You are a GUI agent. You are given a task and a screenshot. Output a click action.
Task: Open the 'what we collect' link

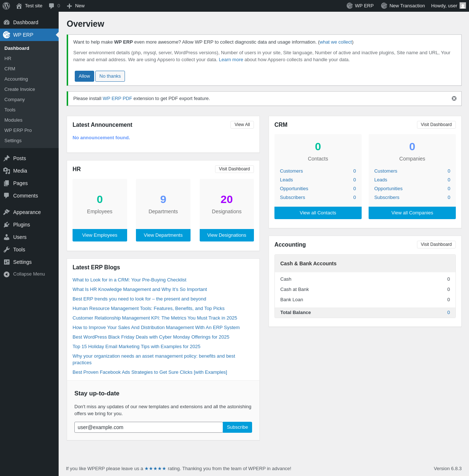(x=336, y=42)
